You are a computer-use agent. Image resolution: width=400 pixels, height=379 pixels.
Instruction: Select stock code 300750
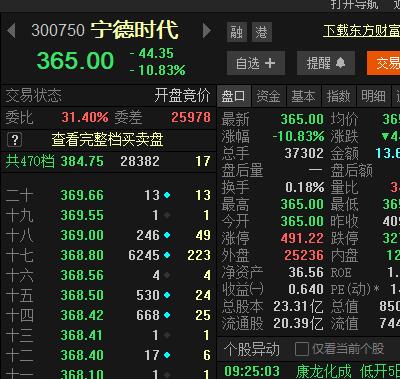[x=58, y=30]
